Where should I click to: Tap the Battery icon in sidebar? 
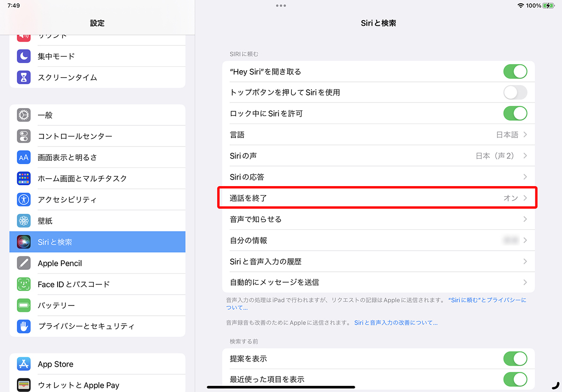(24, 305)
